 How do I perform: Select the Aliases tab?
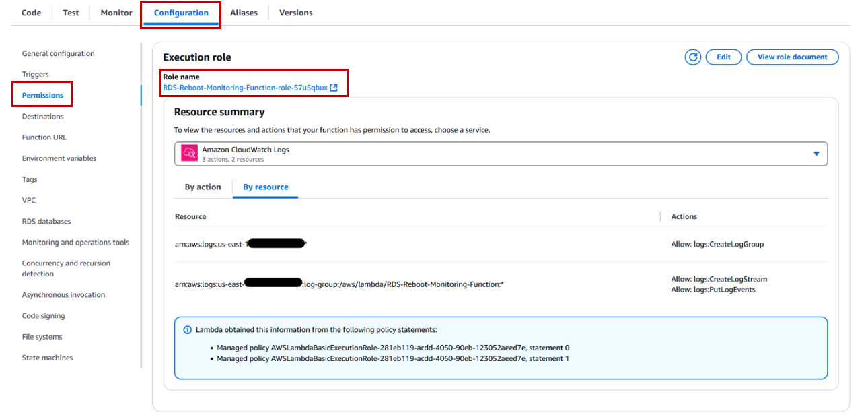(x=244, y=13)
